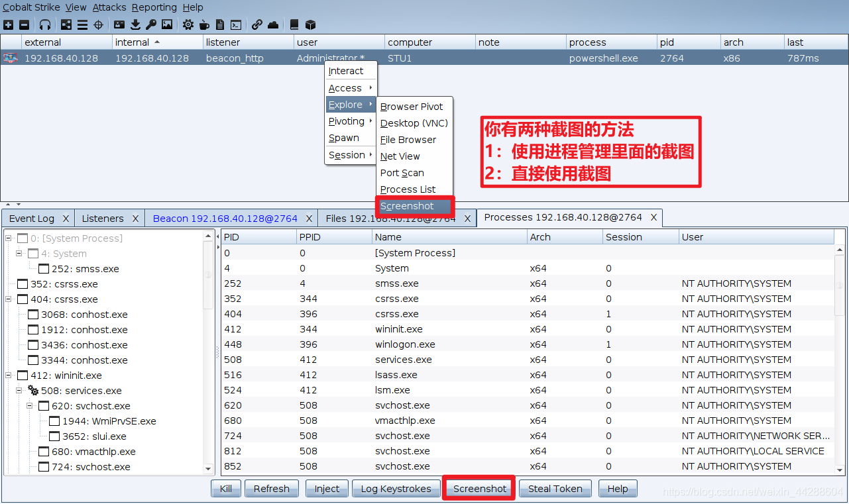Click the cloud manage web server icon
This screenshot has width=849, height=504.
tap(273, 25)
